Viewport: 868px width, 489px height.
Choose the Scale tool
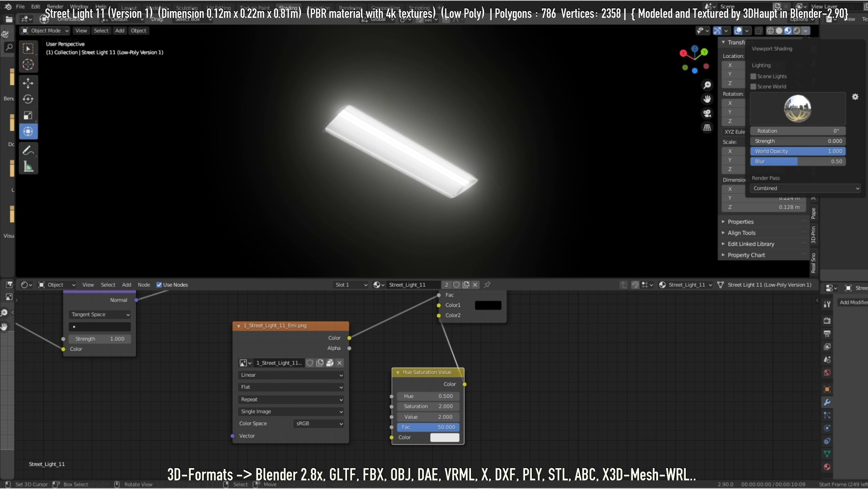[x=28, y=115]
